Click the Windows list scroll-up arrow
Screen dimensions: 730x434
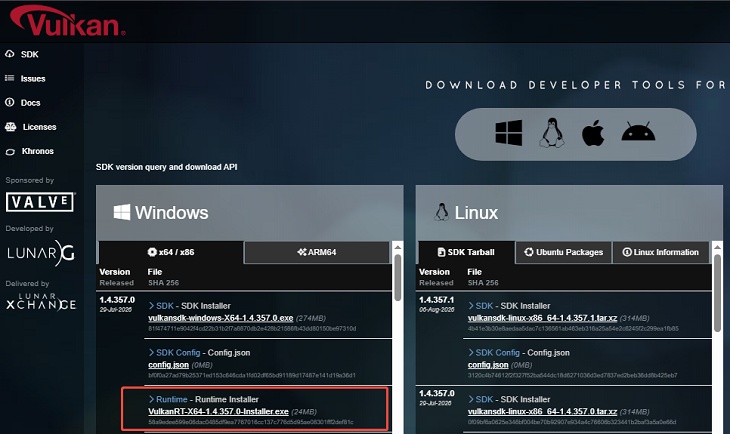click(x=398, y=247)
